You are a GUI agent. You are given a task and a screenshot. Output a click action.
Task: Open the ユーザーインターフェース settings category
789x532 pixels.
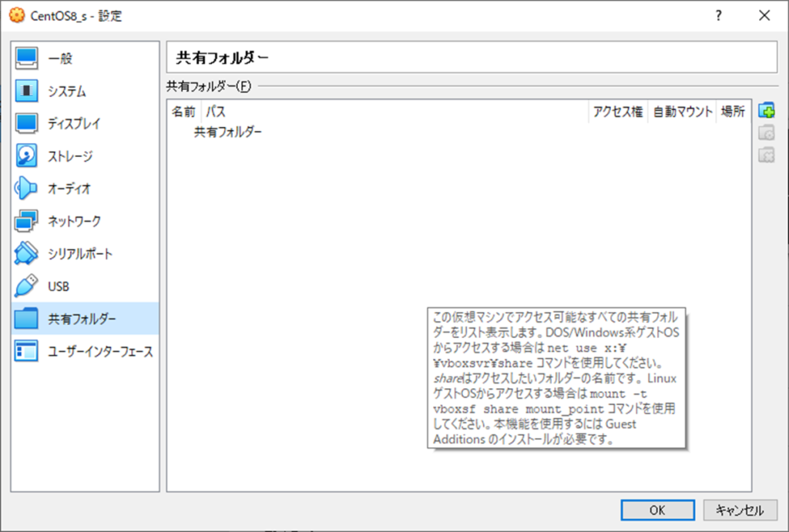tap(85, 352)
